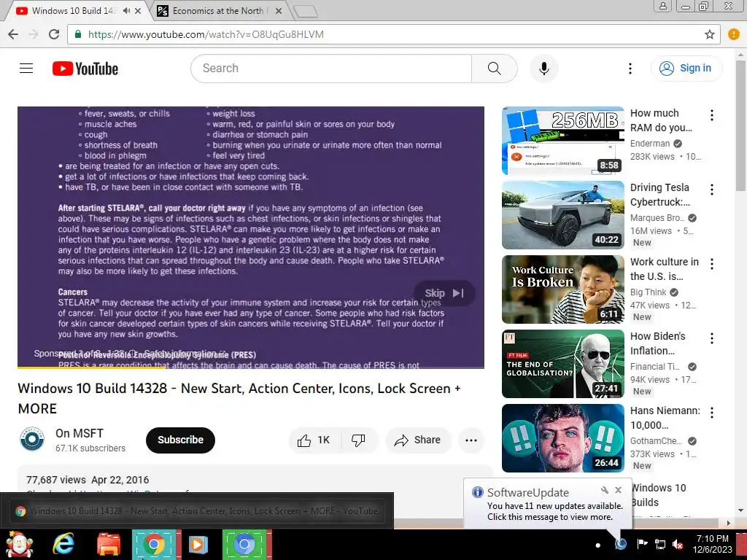Go to the YouTube home logo

(85, 69)
